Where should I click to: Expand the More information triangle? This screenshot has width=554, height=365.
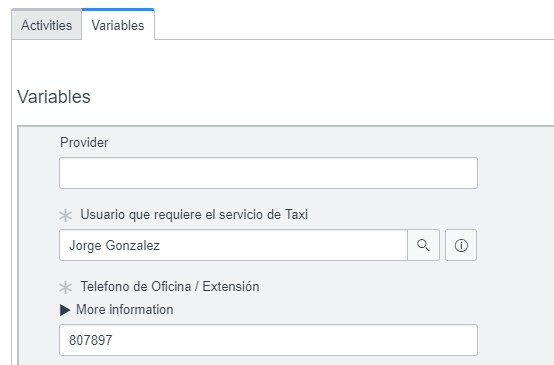[65, 310]
